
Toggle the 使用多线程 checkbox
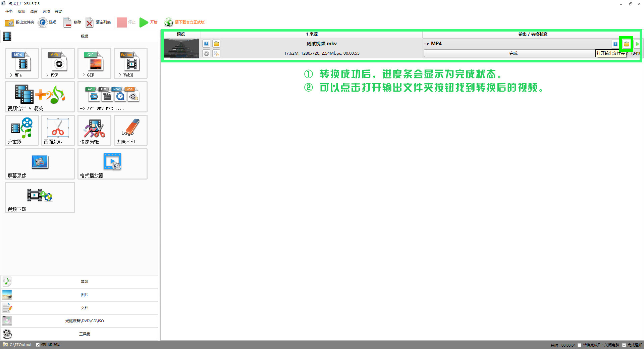point(38,345)
